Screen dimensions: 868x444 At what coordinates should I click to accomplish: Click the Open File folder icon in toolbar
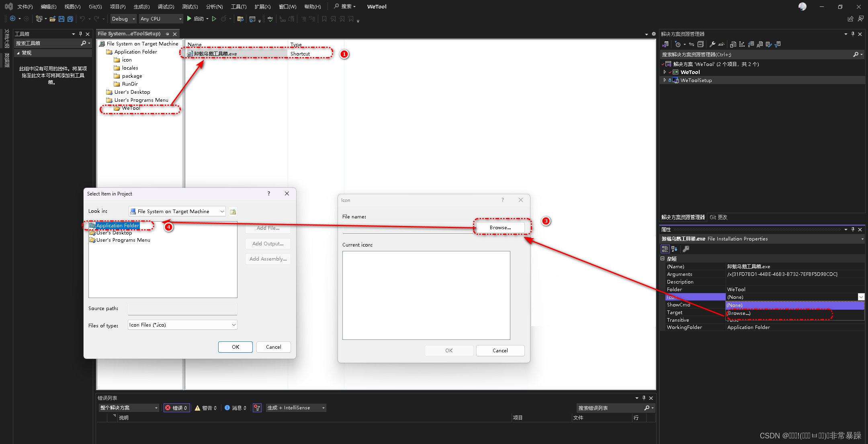pyautogui.click(x=52, y=19)
